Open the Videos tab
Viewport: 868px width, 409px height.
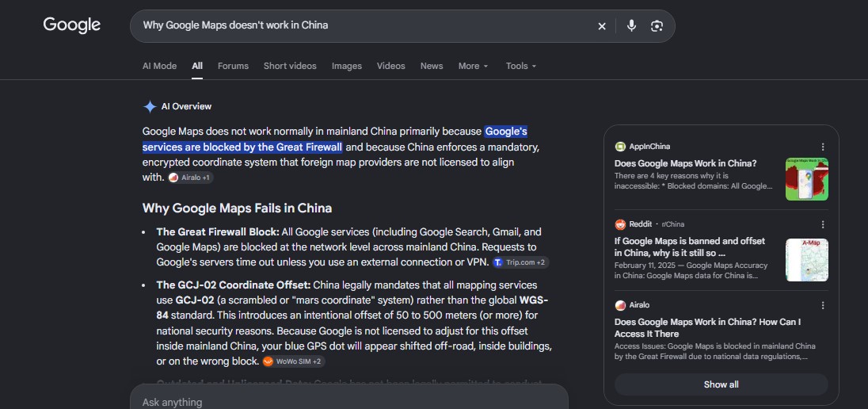coord(390,66)
